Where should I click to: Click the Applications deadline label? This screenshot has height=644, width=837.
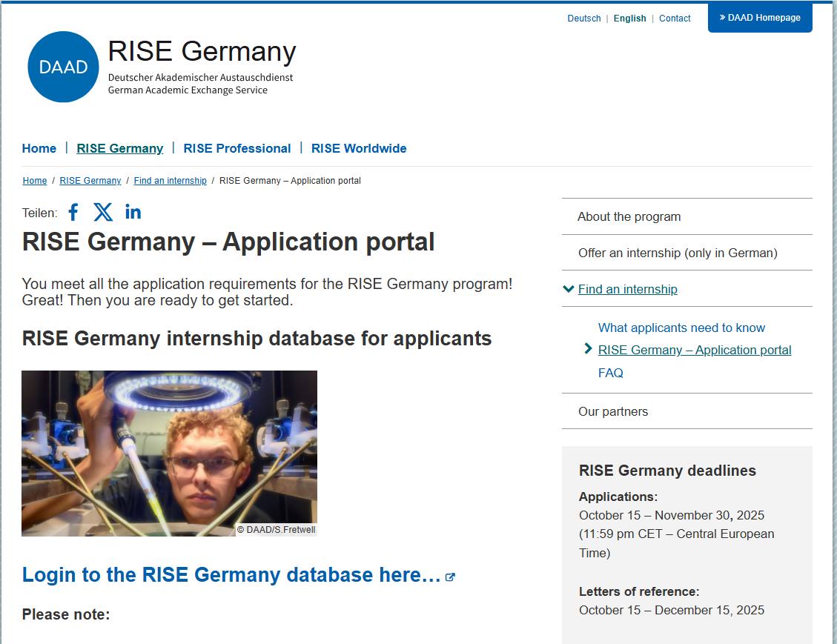click(x=618, y=497)
